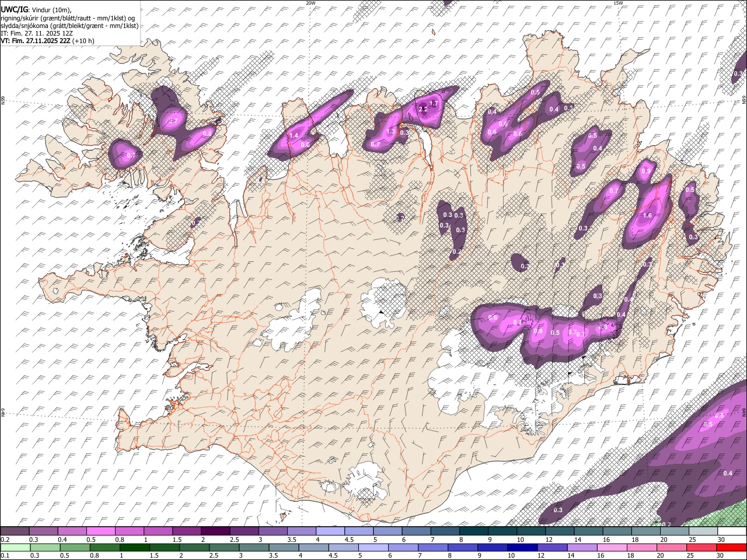Click the snow legend swatch between 0.5 and 0.8

(100, 531)
